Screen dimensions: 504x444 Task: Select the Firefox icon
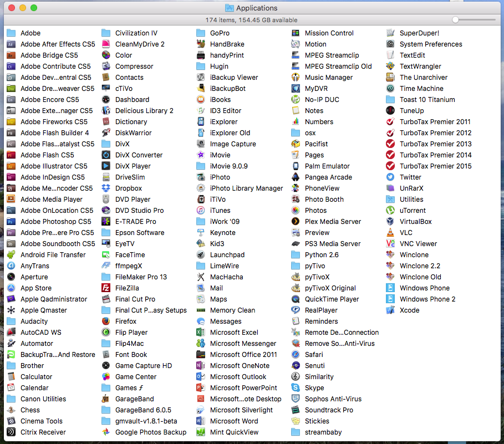tap(106, 321)
